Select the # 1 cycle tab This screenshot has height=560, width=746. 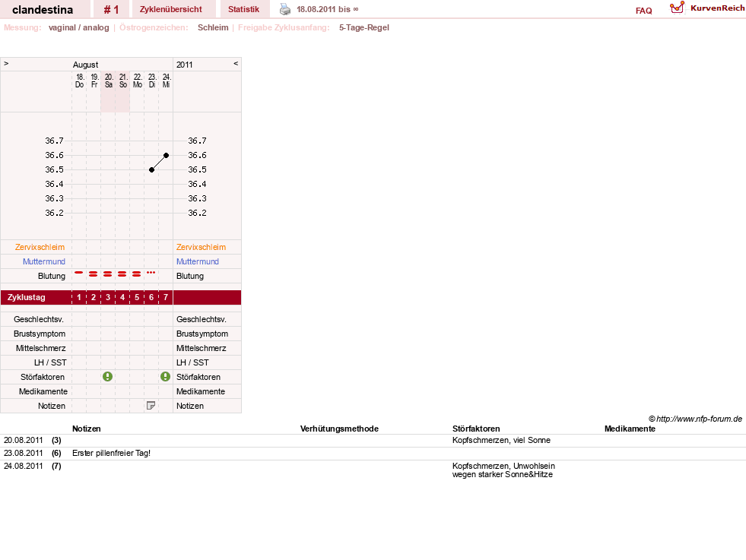pos(111,10)
